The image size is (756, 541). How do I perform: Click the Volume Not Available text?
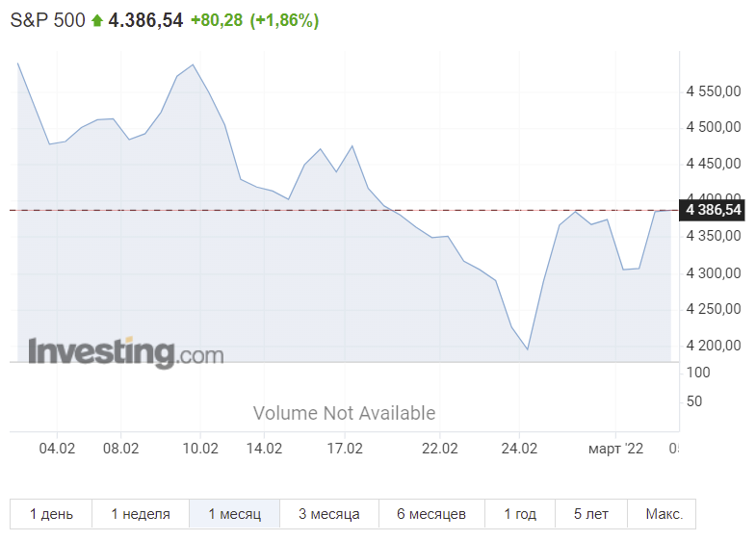(344, 413)
